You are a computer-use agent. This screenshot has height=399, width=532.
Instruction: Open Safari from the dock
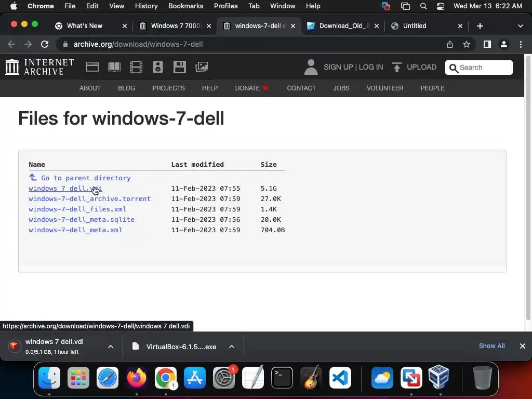108,377
